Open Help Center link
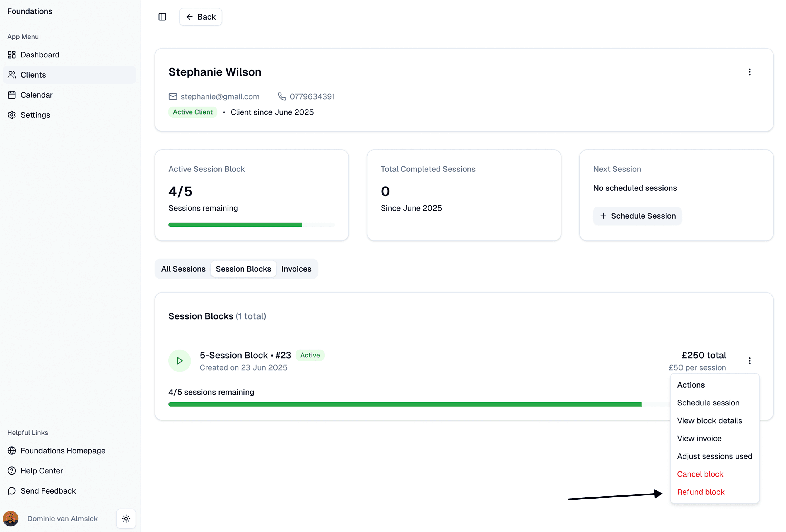The height and width of the screenshot is (532, 786). coord(42,470)
